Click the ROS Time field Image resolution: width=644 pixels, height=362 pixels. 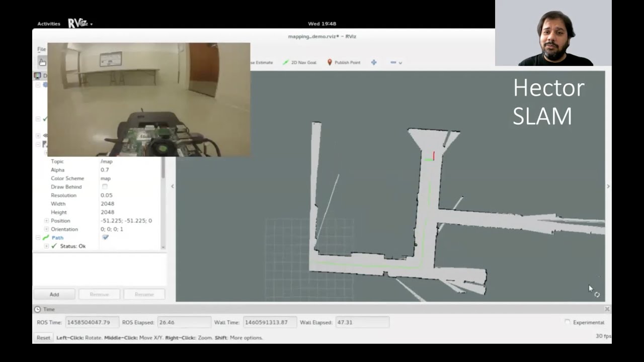coord(92,322)
